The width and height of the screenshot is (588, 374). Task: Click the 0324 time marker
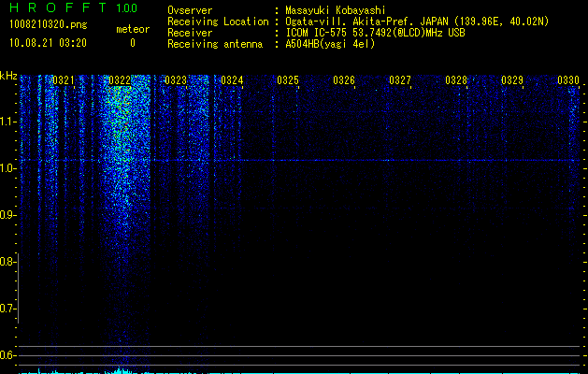232,80
